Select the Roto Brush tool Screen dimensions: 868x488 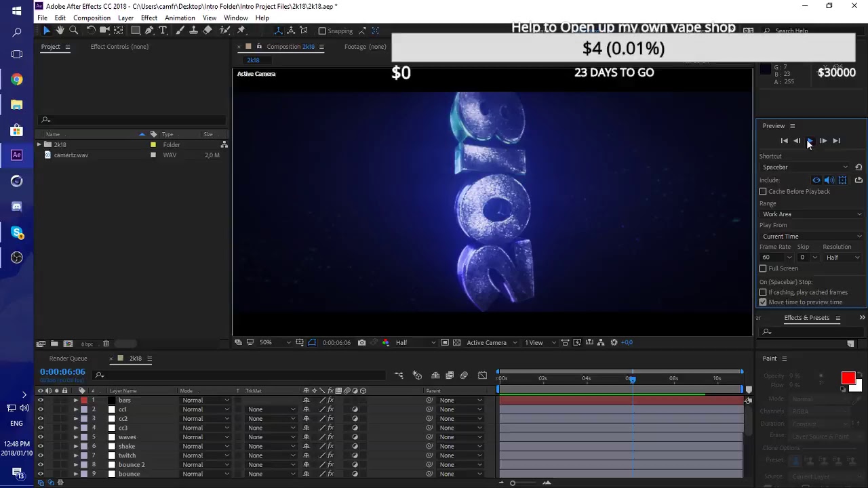click(224, 30)
